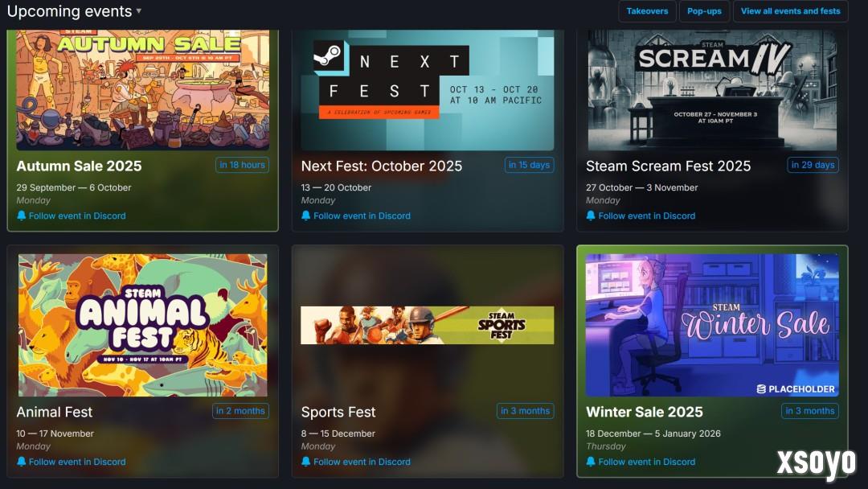Click the bell icon under Steam Scream Fest 2025

(591, 216)
